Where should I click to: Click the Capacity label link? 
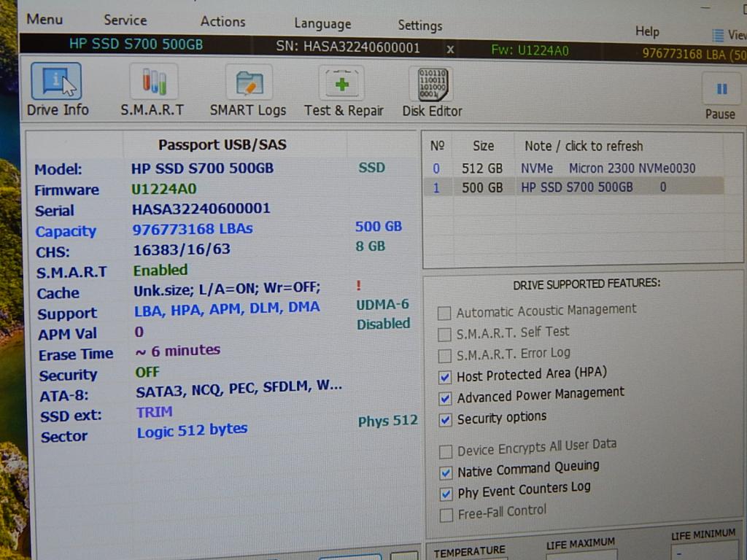tap(66, 231)
